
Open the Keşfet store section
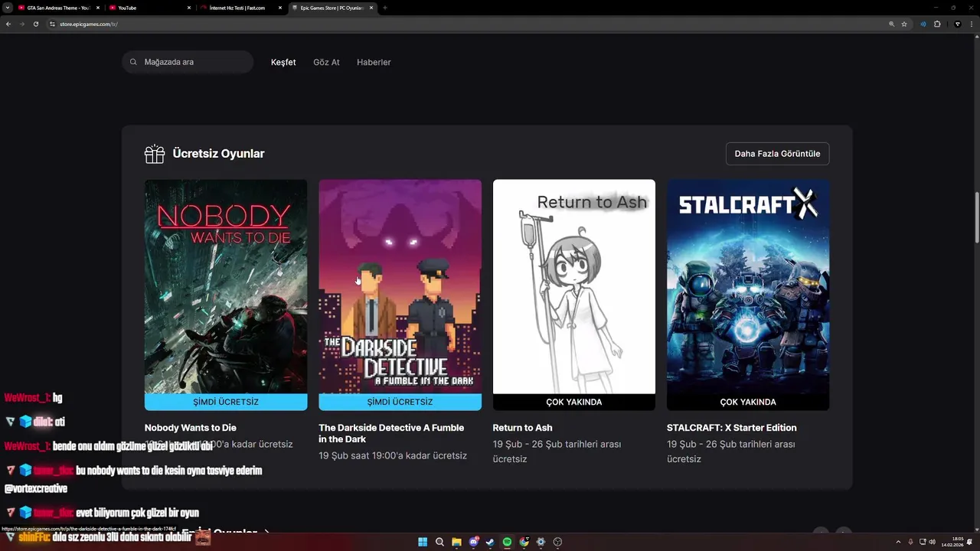point(283,62)
